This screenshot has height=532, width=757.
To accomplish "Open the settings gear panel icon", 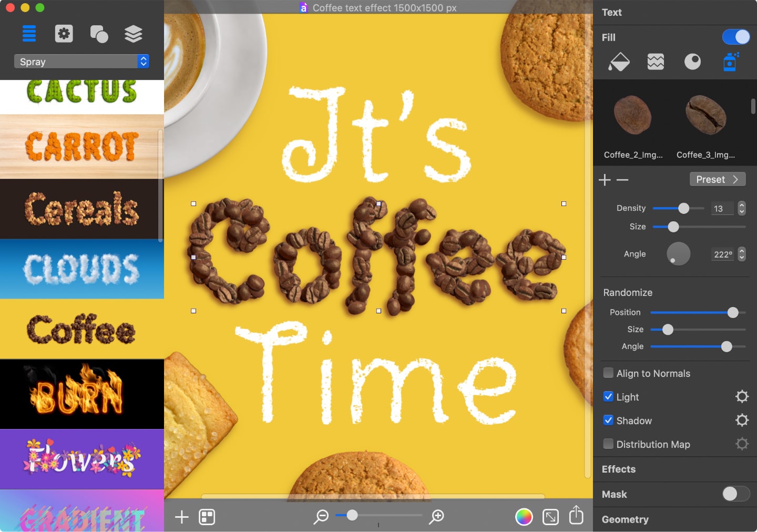I will click(64, 34).
